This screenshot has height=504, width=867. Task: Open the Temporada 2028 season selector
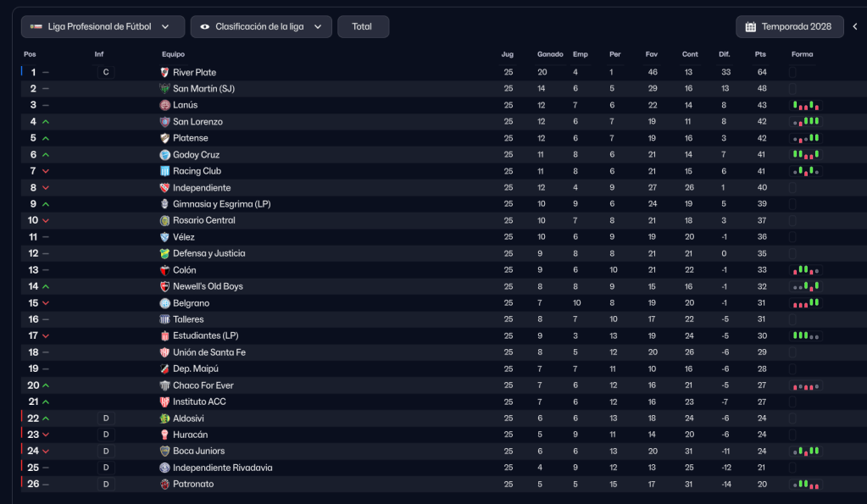click(790, 27)
